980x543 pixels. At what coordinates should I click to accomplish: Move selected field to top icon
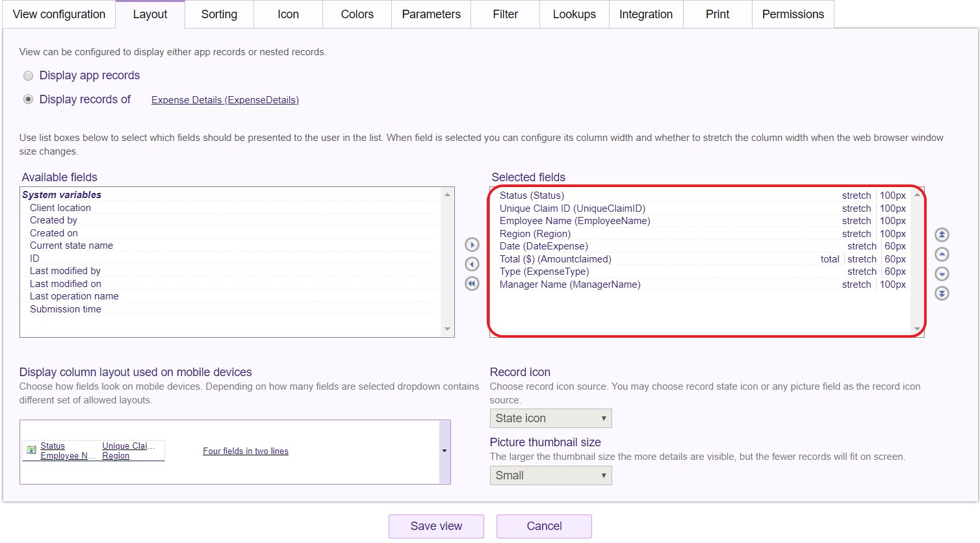pyautogui.click(x=942, y=235)
